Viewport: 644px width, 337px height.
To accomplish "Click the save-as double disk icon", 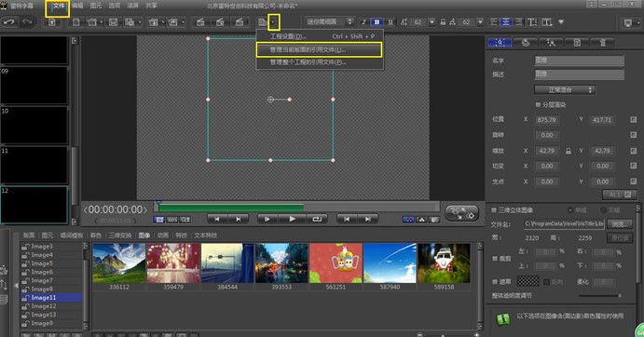I will [130, 22].
